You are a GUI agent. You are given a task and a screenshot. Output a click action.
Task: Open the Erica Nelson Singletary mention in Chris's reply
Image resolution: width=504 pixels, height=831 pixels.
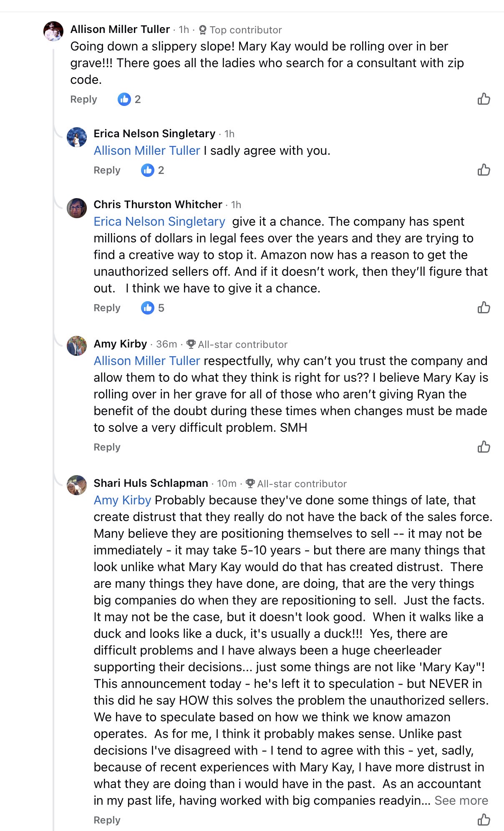pos(159,222)
